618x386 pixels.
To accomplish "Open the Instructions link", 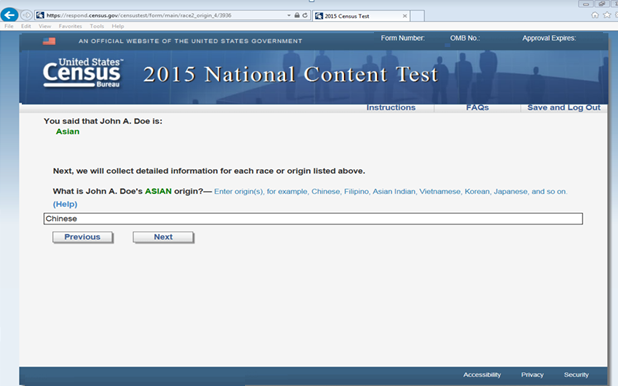I will 391,108.
